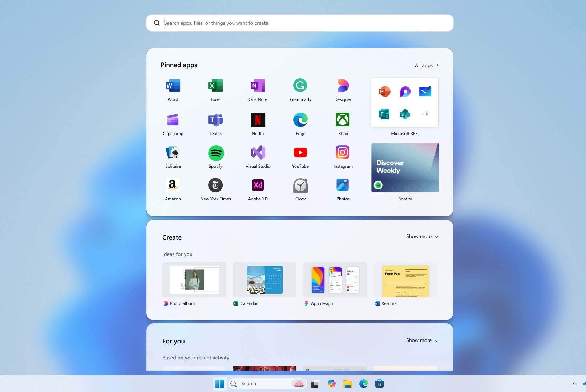The image size is (586, 392).
Task: Start the Grammarly app
Action: click(300, 90)
